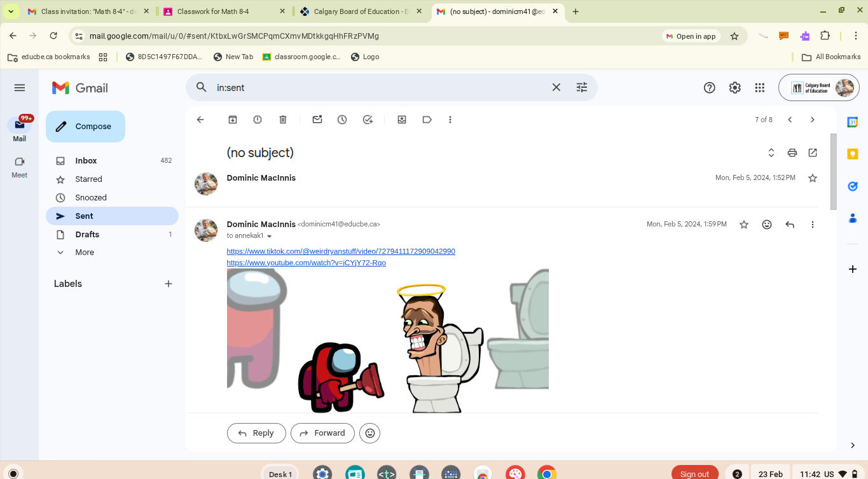This screenshot has width=868, height=479.
Task: Bookmark this page with star
Action: (x=734, y=36)
